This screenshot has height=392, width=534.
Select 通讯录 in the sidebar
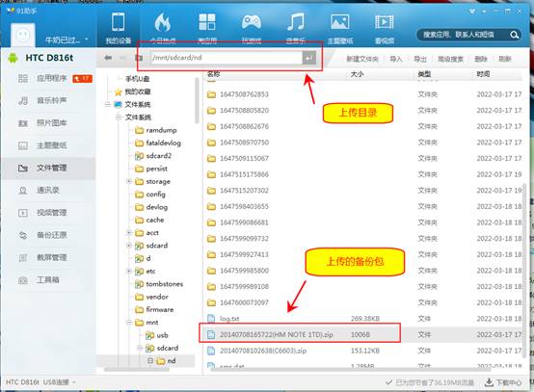(x=48, y=190)
